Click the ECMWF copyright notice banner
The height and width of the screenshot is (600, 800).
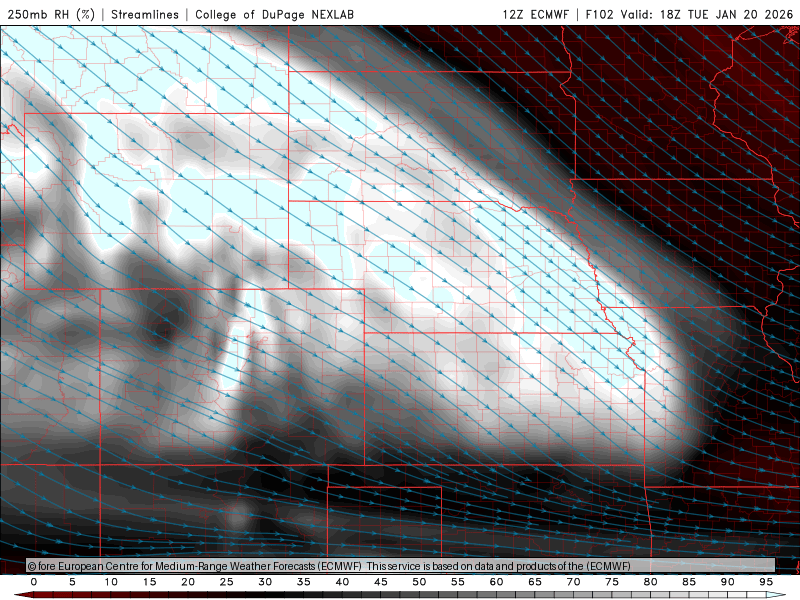coord(401,566)
